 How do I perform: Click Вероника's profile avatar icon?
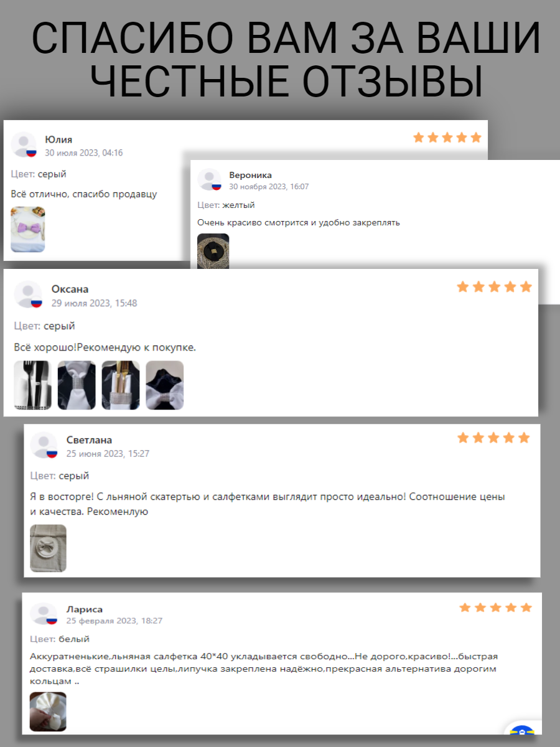pyautogui.click(x=210, y=179)
